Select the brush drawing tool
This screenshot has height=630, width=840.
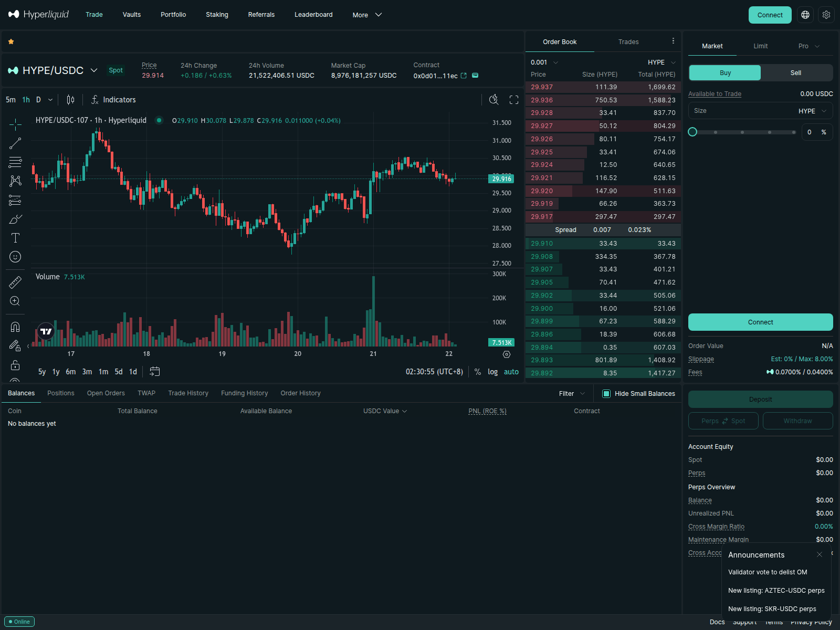coord(15,219)
